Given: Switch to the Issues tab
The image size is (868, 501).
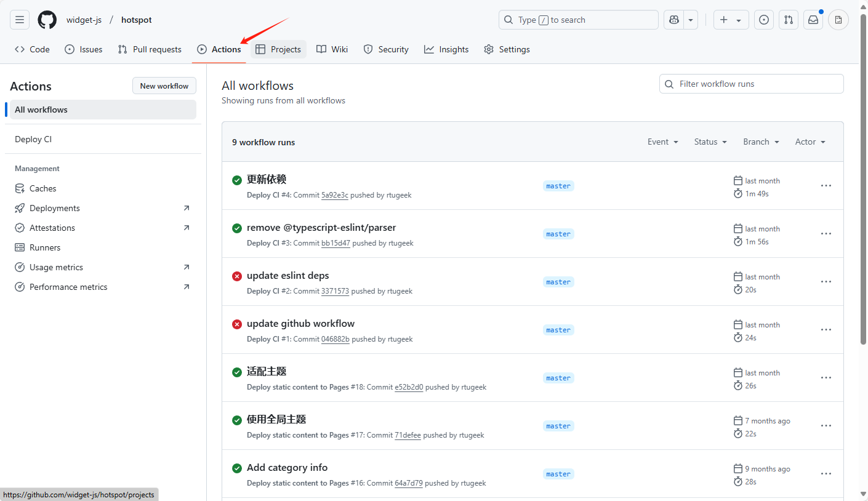Looking at the screenshot, I should [x=84, y=49].
